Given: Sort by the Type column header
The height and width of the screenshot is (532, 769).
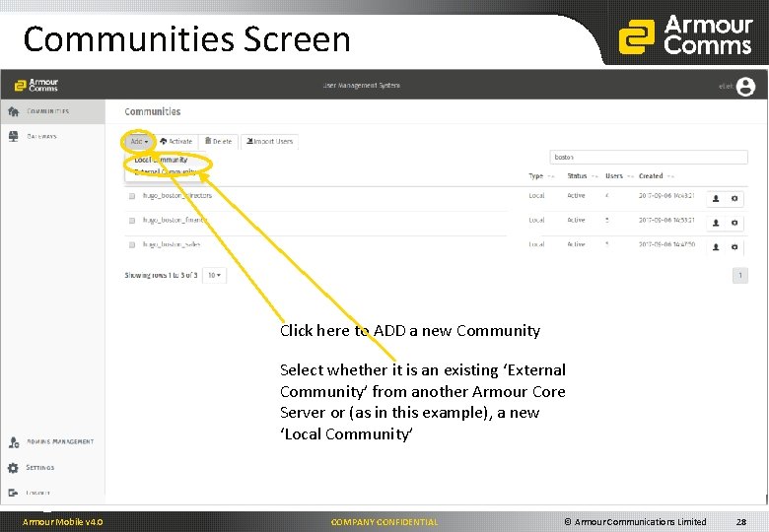Looking at the screenshot, I should point(541,176).
